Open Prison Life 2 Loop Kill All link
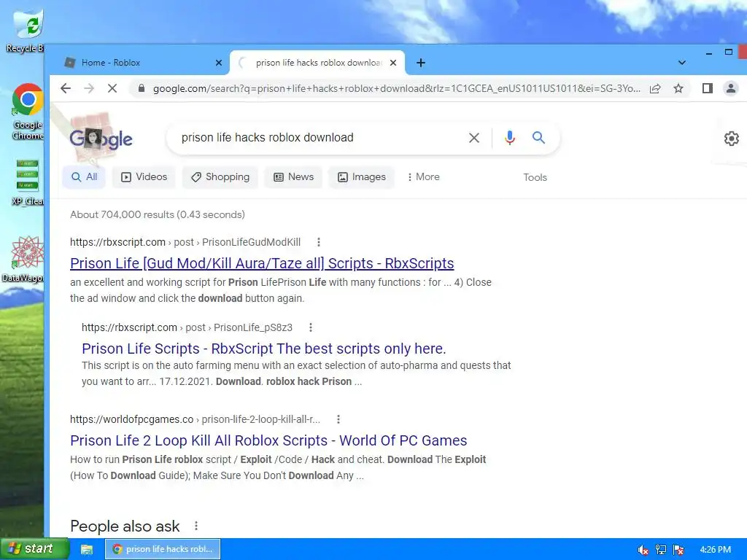This screenshot has width=747, height=560. tap(268, 440)
